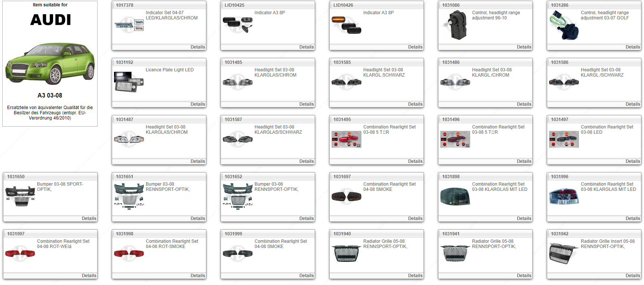The image size is (644, 285).
Task: Select the 1031898 Klarglas LED rearlight thumbnail
Action: 455,196
